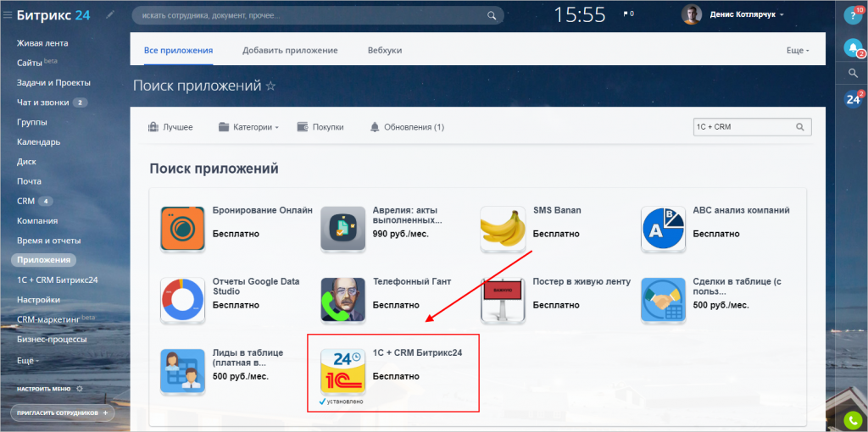Open the SMS Banan banana icon
This screenshot has width=868, height=432.
pos(504,229)
